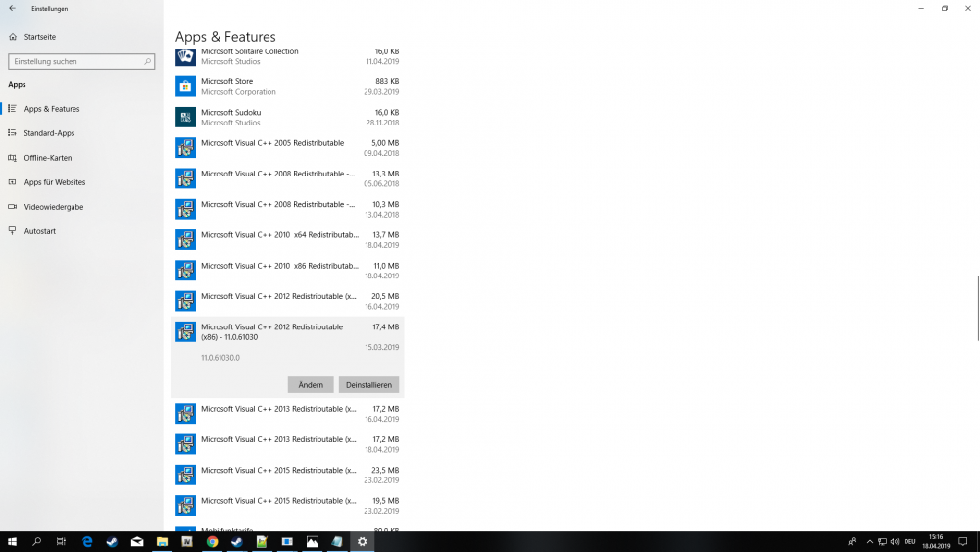Click the version text 11.0.61030.0
This screenshot has height=552, width=980.
coord(220,358)
